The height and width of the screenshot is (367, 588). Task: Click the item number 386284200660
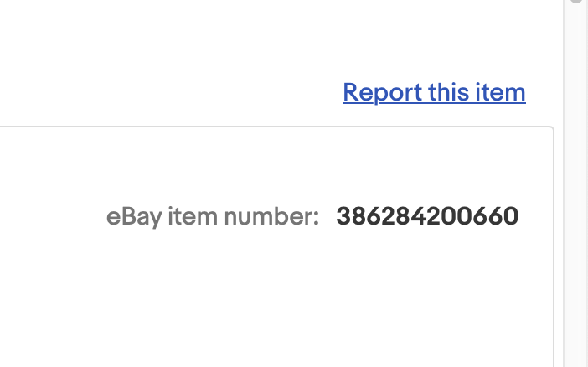pyautogui.click(x=427, y=217)
